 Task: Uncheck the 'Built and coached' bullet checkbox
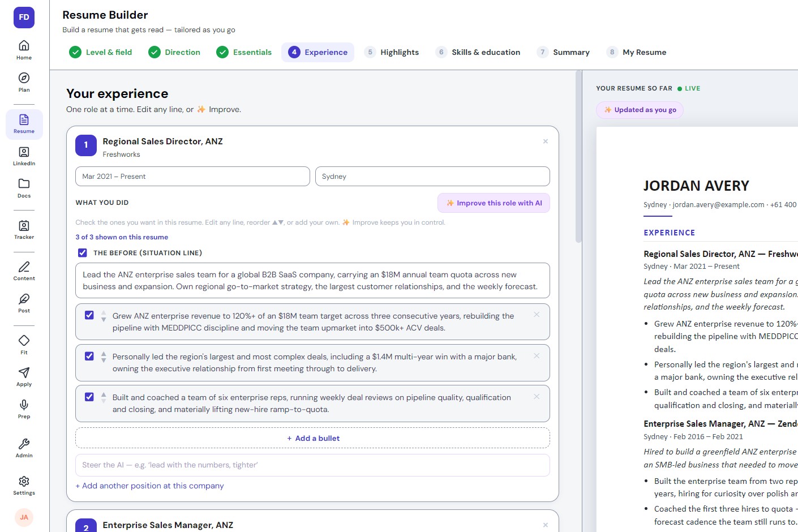(89, 397)
